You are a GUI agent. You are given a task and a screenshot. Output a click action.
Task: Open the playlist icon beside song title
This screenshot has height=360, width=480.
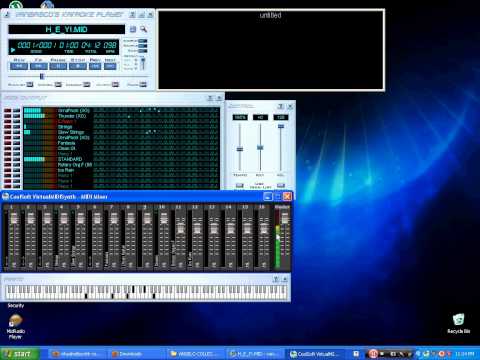click(x=133, y=29)
